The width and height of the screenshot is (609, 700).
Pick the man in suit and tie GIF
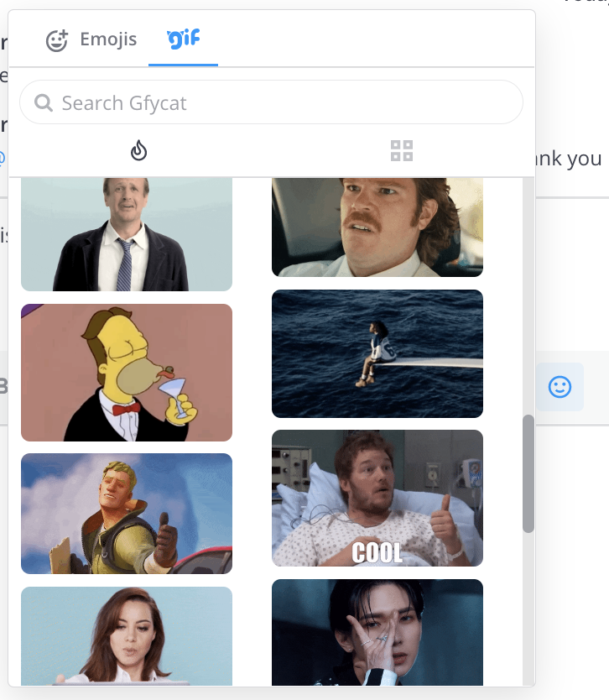pyautogui.click(x=126, y=234)
